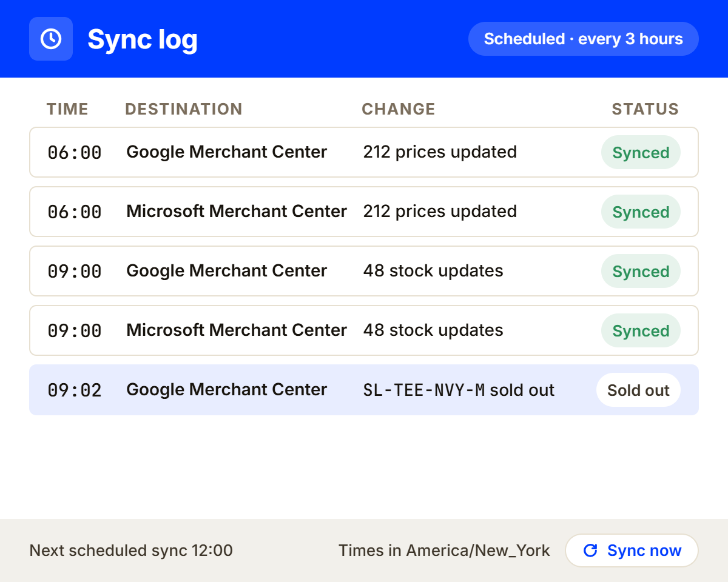Select 09:00 time in Google Merchant Center row
The height and width of the screenshot is (582, 728).
tap(75, 272)
